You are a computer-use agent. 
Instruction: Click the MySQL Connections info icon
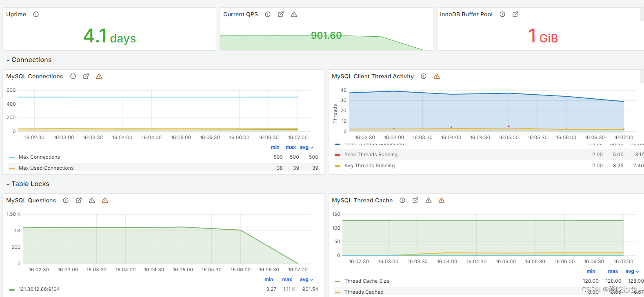pyautogui.click(x=73, y=76)
